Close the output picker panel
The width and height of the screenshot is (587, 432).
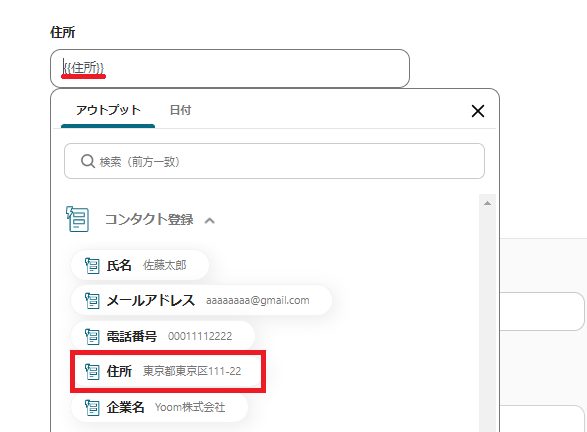(x=478, y=111)
